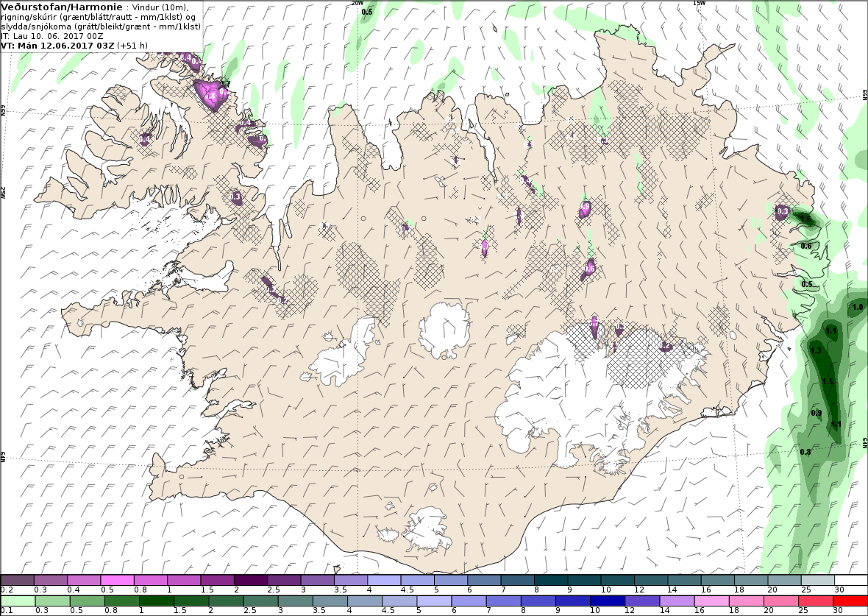This screenshot has height=616, width=868.
Task: Click the grey-teal swatch from 3 to 3.5 on the green scale
Action: [x=295, y=601]
